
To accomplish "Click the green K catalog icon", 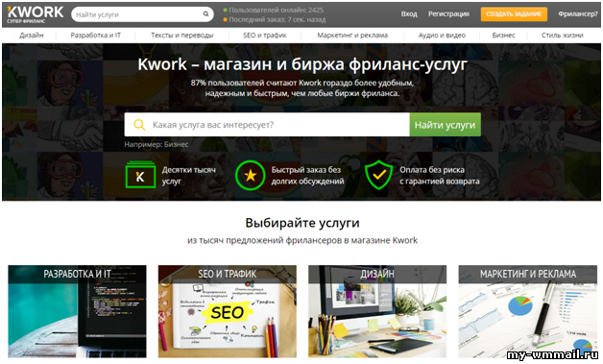I will [140, 175].
